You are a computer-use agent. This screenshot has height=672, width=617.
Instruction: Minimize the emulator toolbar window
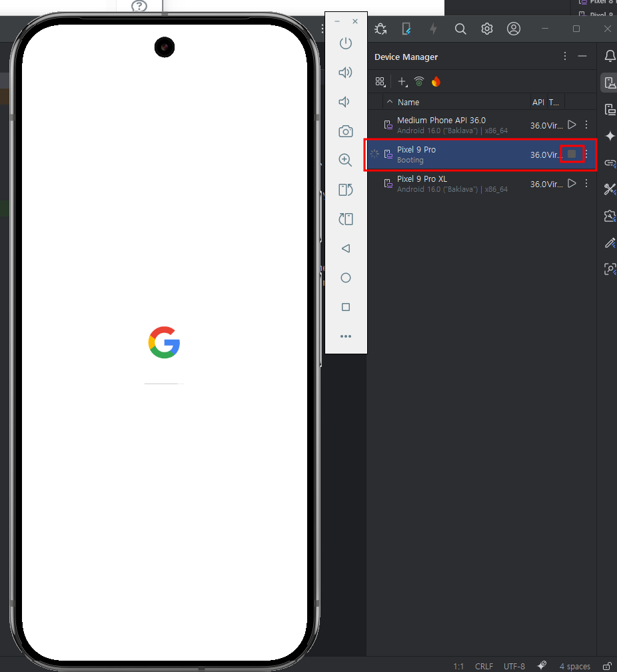coord(337,21)
